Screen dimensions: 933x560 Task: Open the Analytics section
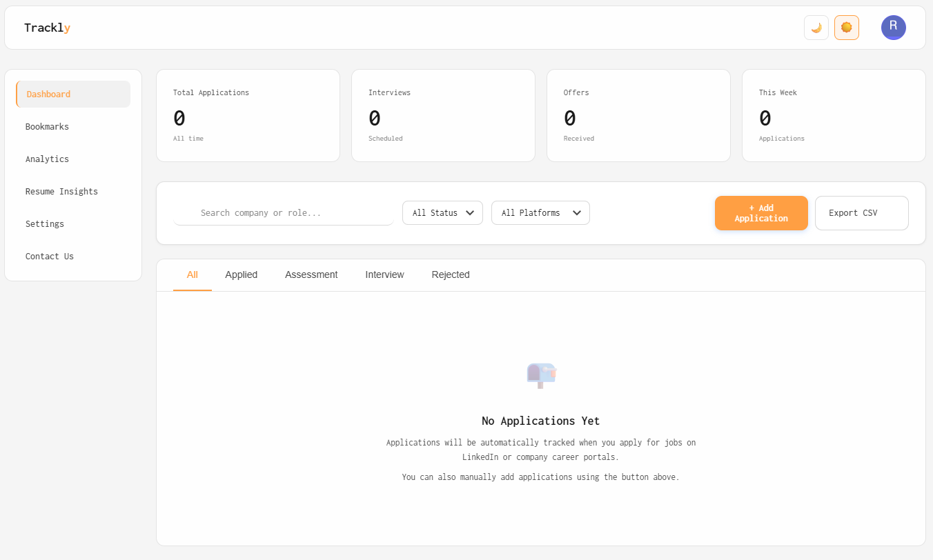47,159
